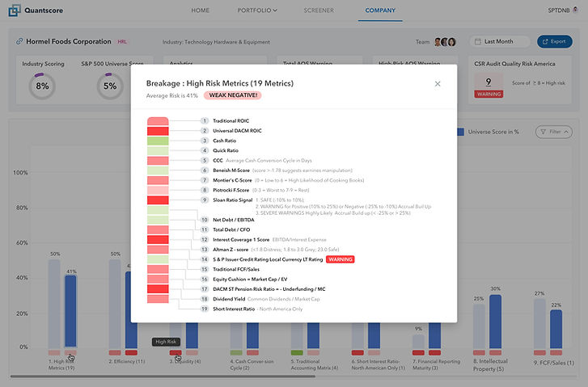Viewport: 588px width, 387px height.
Task: Select 4. Cash Conversion Cycle (2) category
Action: pos(252,364)
